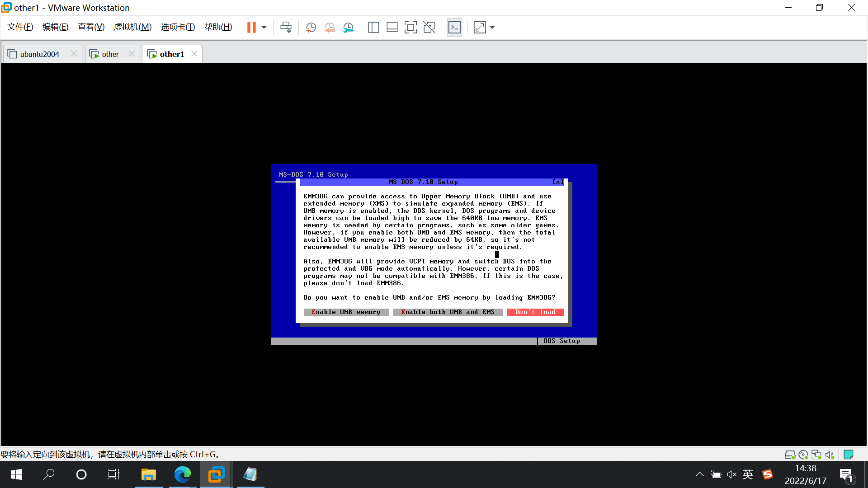This screenshot has width=868, height=488.
Task: Click the network adapter status icon
Action: (x=816, y=455)
